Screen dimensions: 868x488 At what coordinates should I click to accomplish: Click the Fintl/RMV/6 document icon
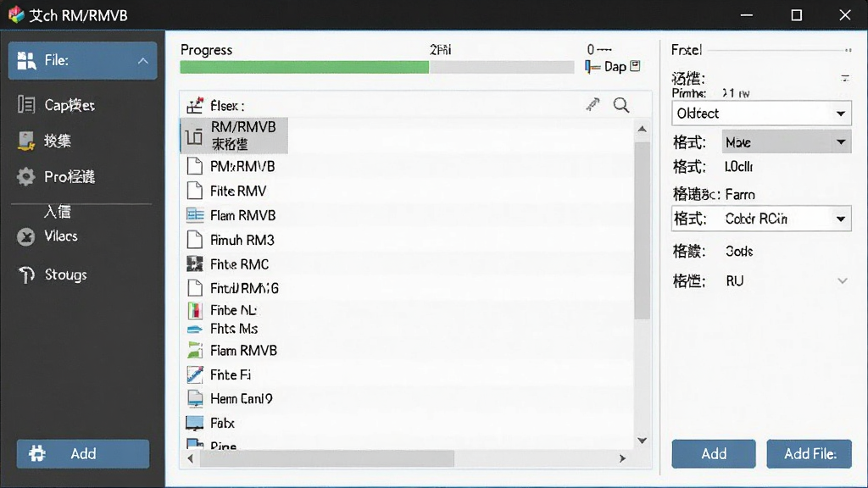195,288
